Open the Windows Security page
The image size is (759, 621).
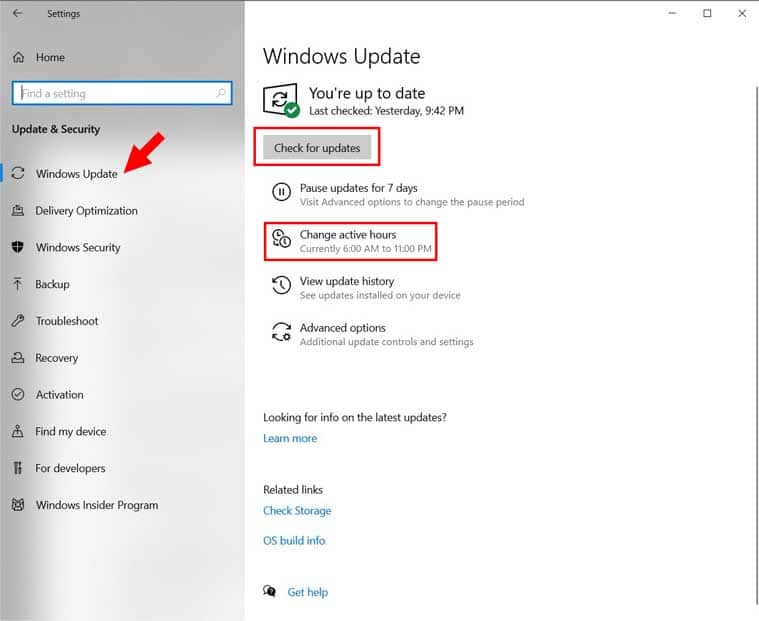78,247
